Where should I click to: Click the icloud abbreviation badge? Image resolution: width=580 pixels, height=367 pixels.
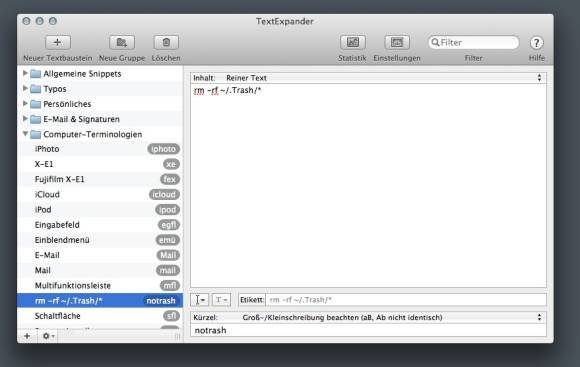point(164,194)
